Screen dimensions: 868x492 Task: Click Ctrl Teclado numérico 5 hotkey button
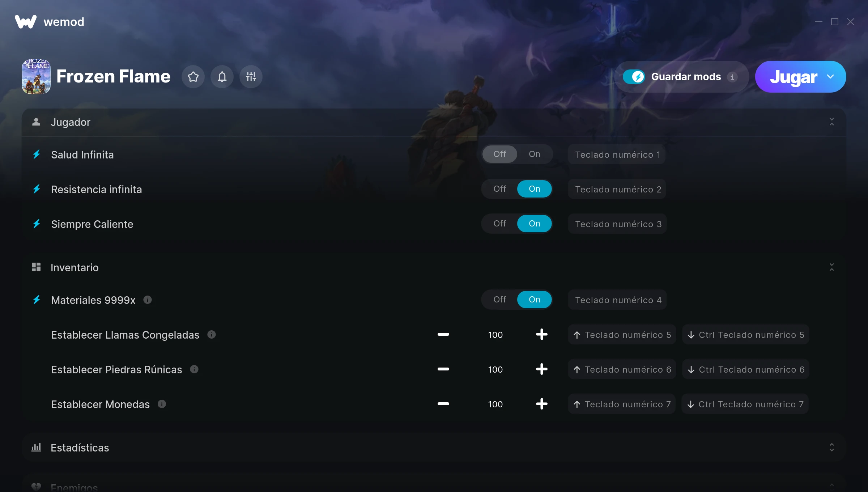pos(746,335)
